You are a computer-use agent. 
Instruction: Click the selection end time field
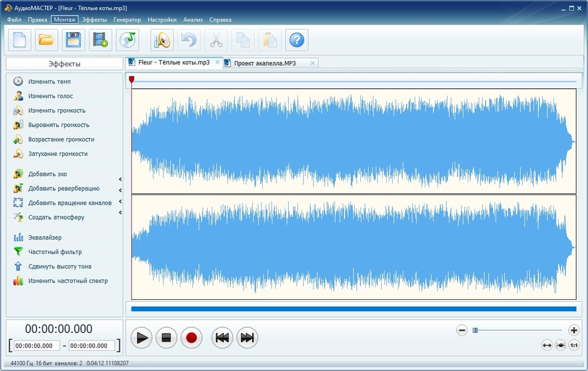(x=92, y=346)
